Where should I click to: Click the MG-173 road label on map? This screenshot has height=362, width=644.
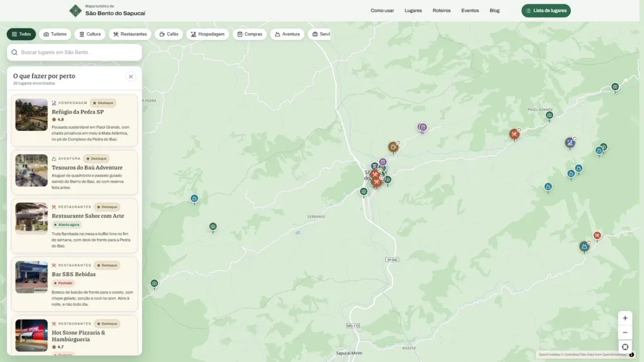click(x=353, y=326)
